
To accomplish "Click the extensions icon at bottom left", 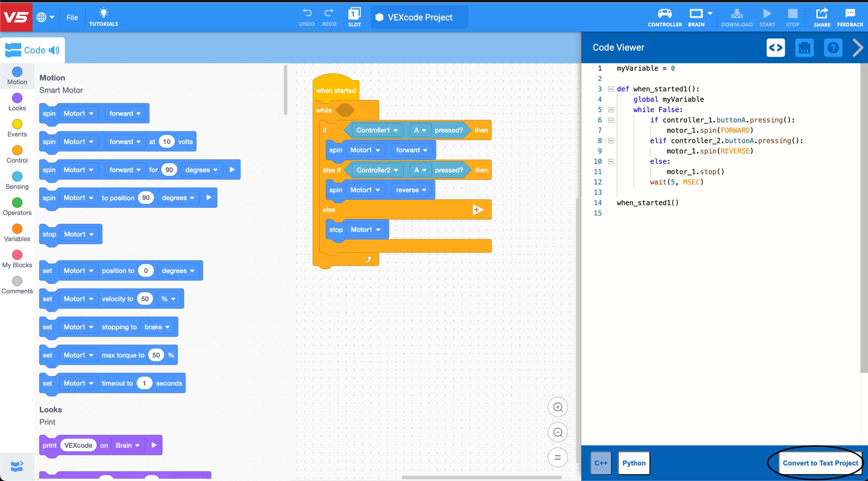I will coord(17,466).
